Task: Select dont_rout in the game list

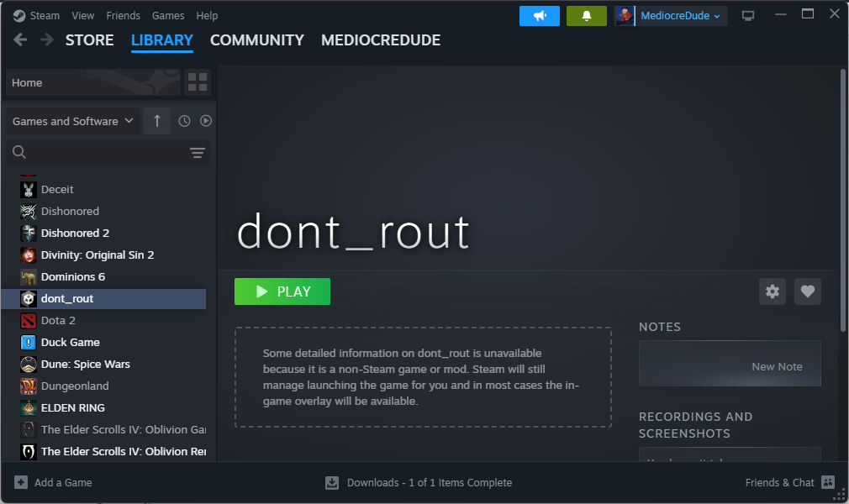Action: click(x=103, y=299)
